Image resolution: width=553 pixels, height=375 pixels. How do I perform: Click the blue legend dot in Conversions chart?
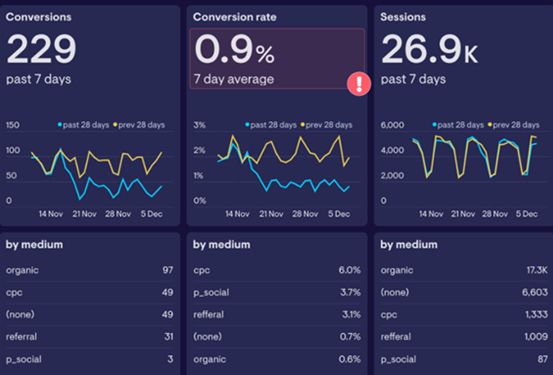pyautogui.click(x=60, y=125)
